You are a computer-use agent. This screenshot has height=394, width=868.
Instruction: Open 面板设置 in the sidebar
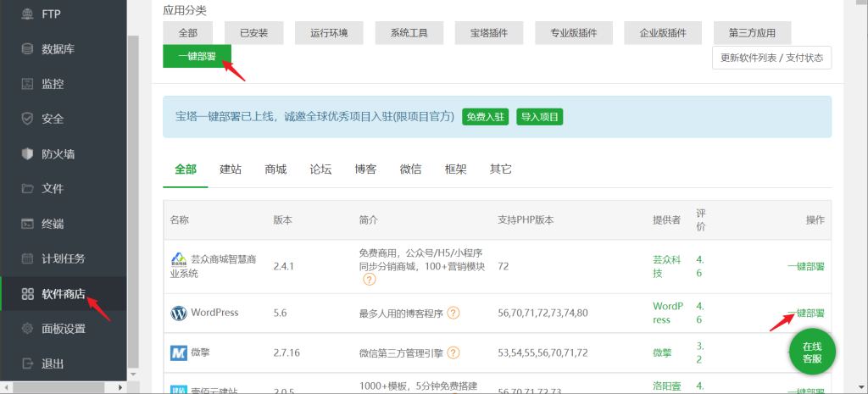pyautogui.click(x=63, y=329)
